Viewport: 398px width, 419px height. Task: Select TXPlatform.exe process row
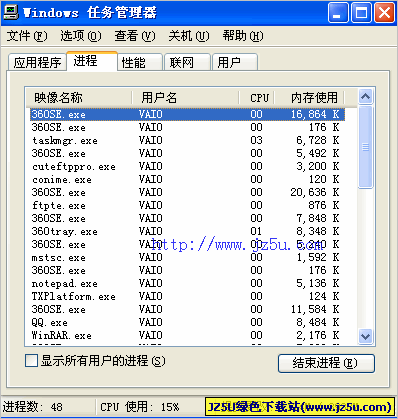(x=187, y=296)
